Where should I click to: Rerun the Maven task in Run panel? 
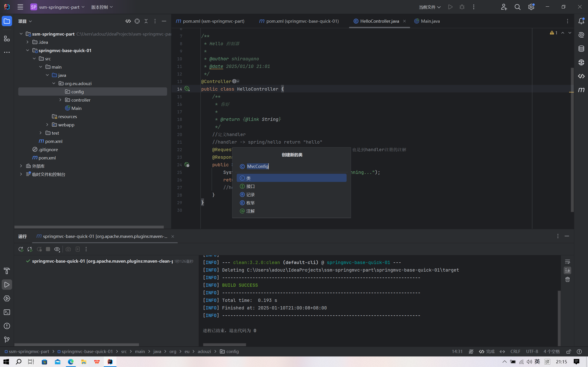21,249
